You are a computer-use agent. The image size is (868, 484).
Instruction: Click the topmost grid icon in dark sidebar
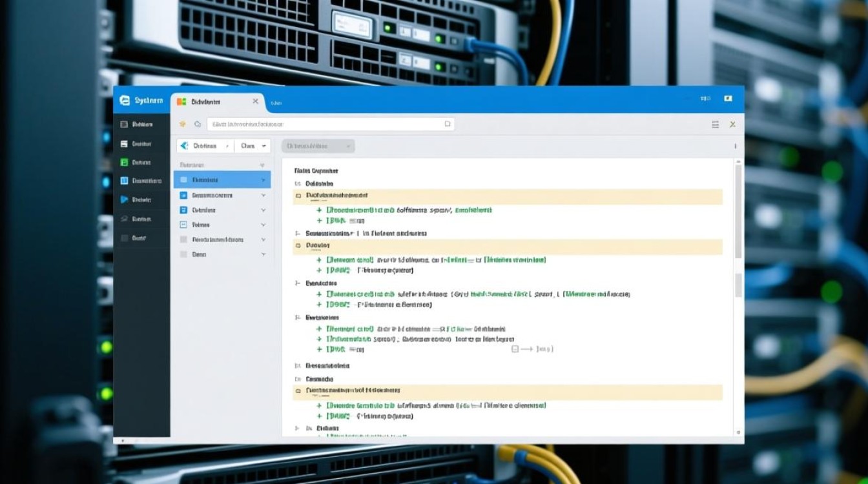point(124,125)
